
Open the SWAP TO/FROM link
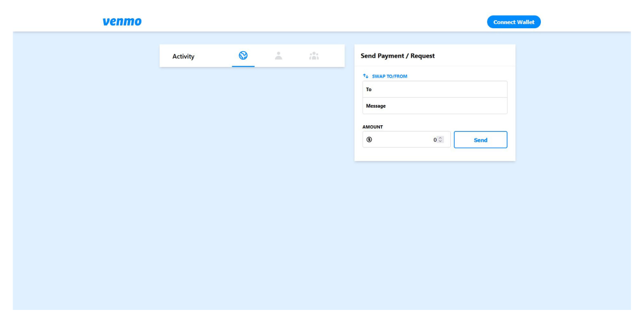[389, 76]
